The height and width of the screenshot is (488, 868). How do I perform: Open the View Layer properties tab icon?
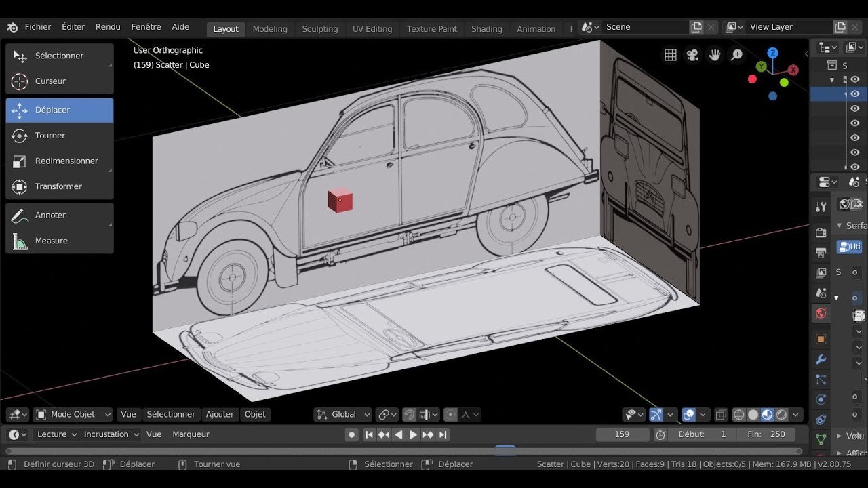[x=821, y=273]
